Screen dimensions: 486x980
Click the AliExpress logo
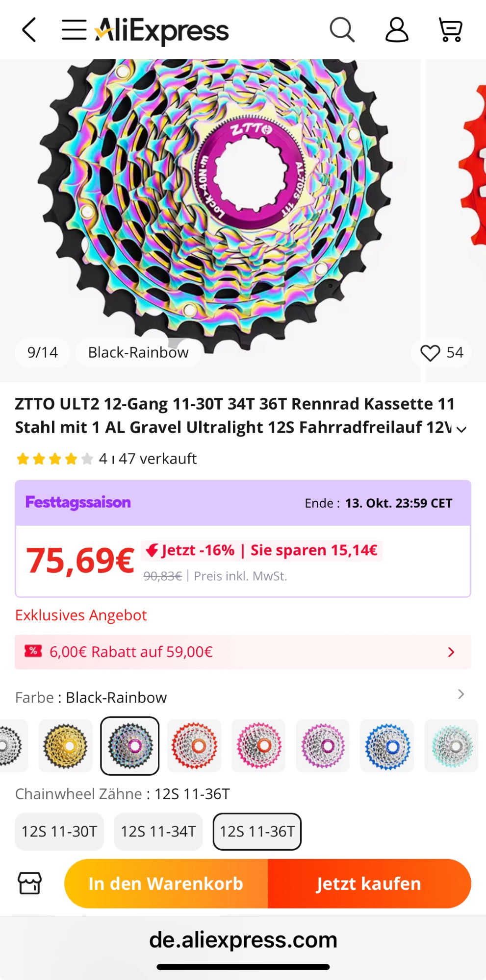[x=162, y=30]
